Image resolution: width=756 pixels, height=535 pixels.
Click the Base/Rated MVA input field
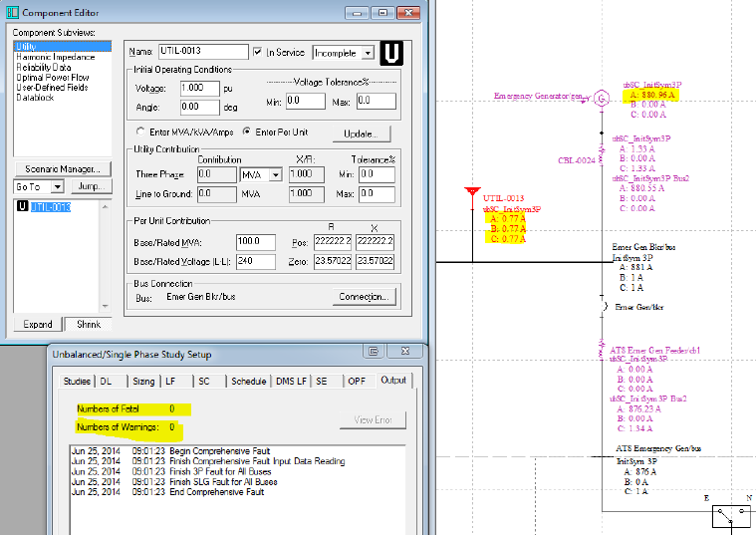(257, 242)
